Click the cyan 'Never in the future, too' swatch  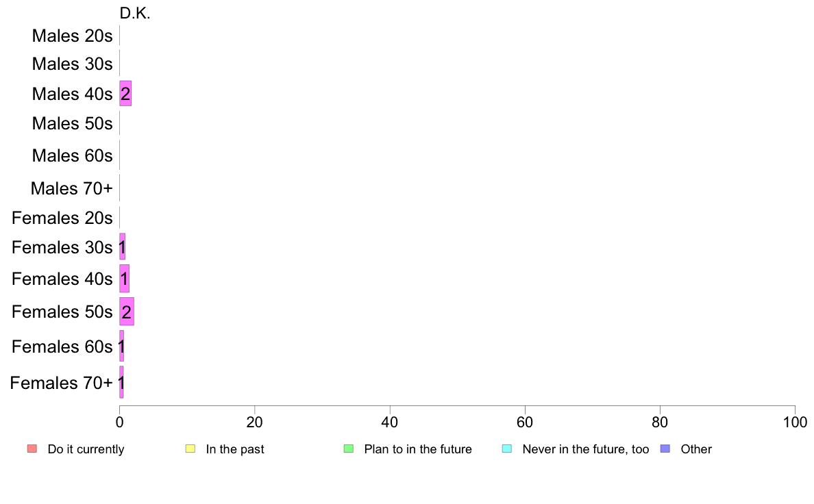[x=507, y=449]
